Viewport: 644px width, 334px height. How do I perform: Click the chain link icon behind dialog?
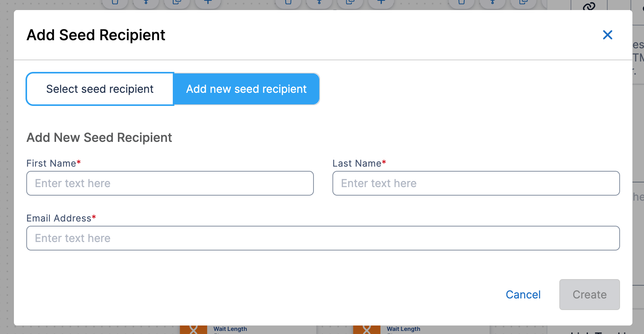click(589, 6)
